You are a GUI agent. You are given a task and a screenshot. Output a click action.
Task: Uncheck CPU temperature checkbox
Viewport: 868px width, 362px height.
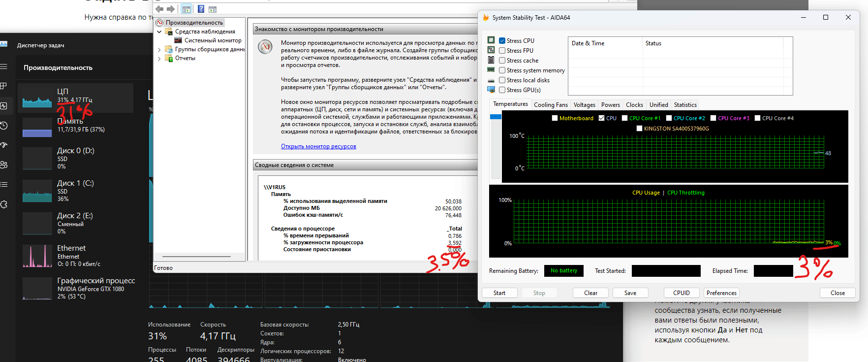pos(602,118)
